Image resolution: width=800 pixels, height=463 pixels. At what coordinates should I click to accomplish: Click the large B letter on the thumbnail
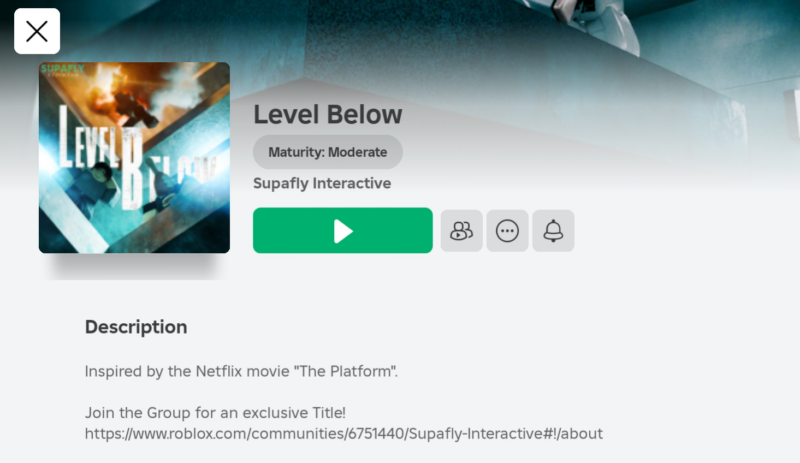(132, 168)
